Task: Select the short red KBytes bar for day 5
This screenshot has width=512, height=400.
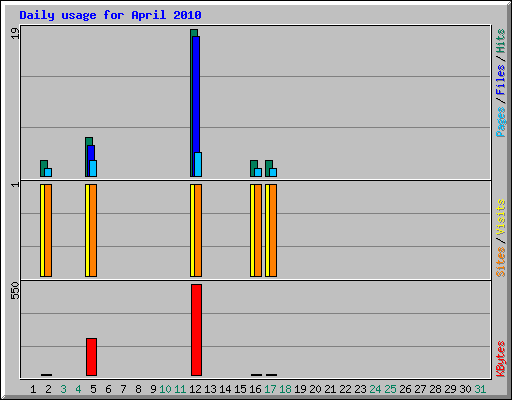Action: pyautogui.click(x=91, y=357)
